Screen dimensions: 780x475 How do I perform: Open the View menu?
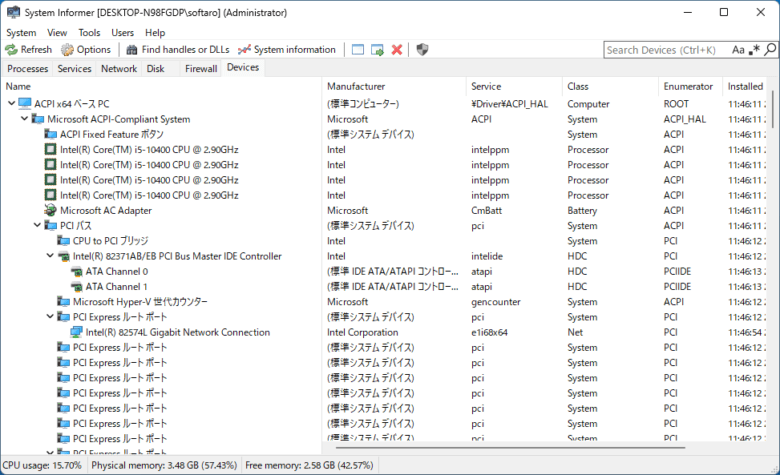tap(57, 33)
